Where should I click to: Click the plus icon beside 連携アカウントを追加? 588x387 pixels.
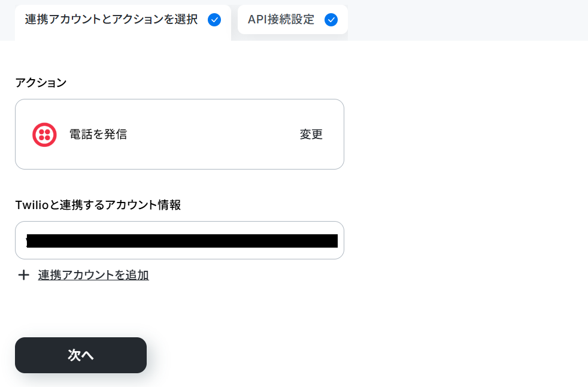23,275
